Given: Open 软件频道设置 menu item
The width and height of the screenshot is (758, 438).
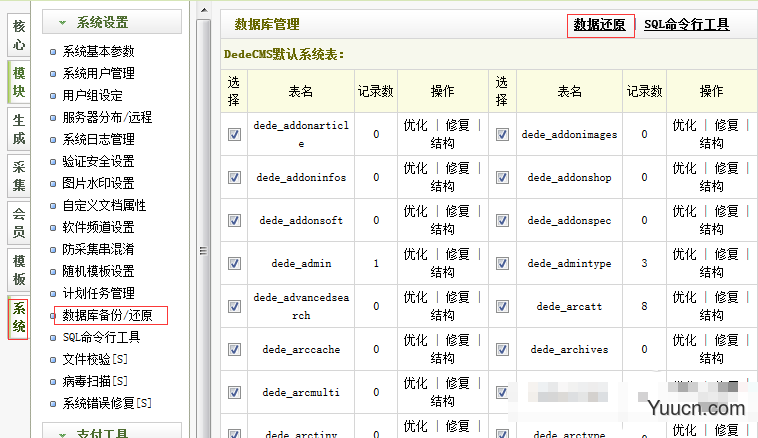Looking at the screenshot, I should coord(98,227).
